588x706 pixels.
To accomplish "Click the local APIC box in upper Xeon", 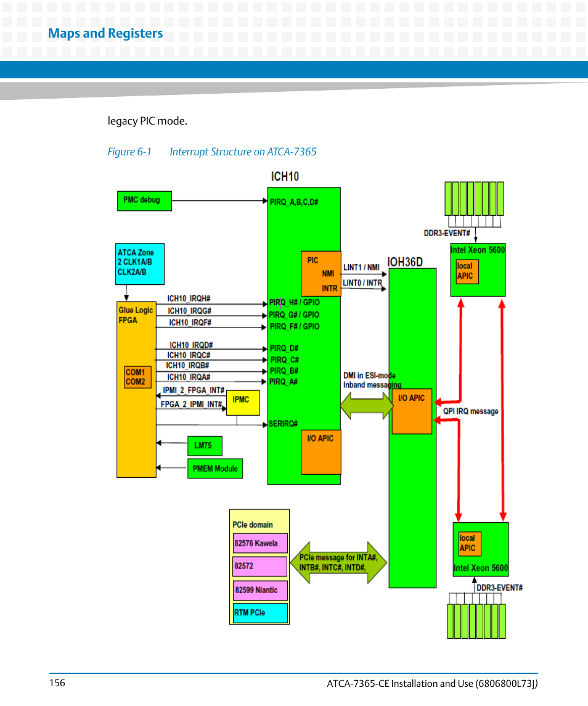I will pos(467,271).
